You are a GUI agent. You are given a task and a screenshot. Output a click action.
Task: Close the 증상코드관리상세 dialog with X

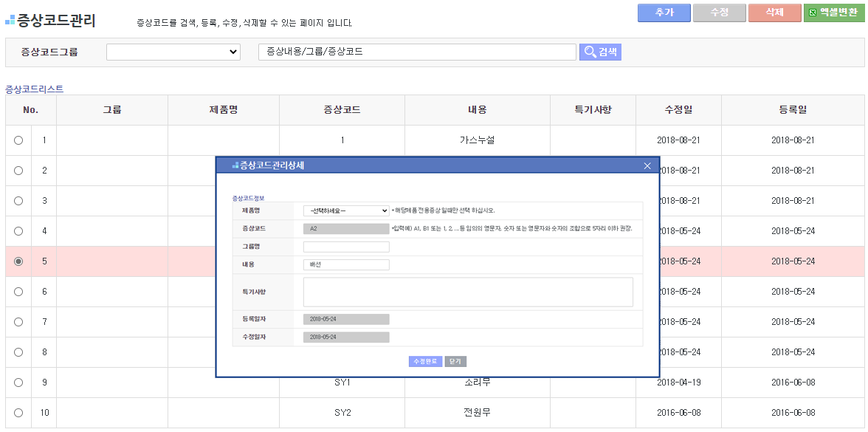tap(647, 165)
